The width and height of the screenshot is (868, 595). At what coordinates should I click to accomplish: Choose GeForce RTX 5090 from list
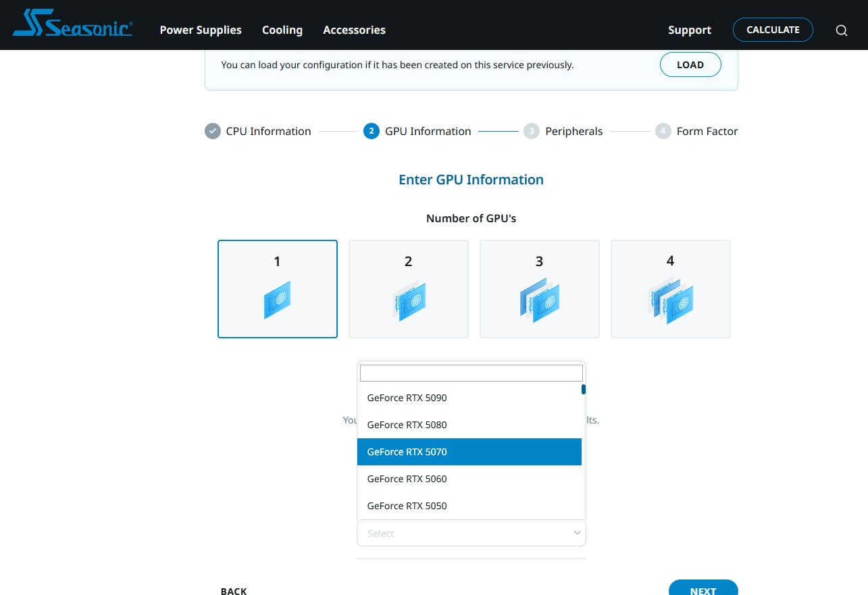click(x=407, y=398)
